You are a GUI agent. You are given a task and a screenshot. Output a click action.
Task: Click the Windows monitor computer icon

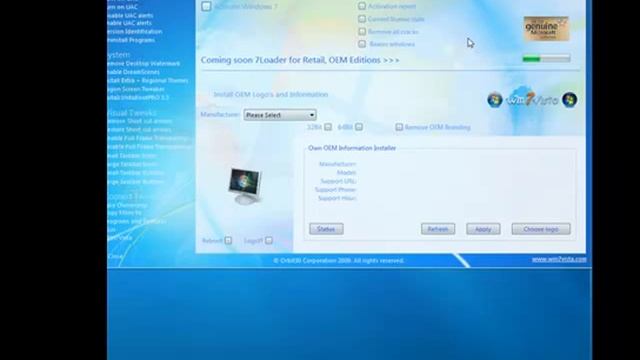[x=244, y=185]
